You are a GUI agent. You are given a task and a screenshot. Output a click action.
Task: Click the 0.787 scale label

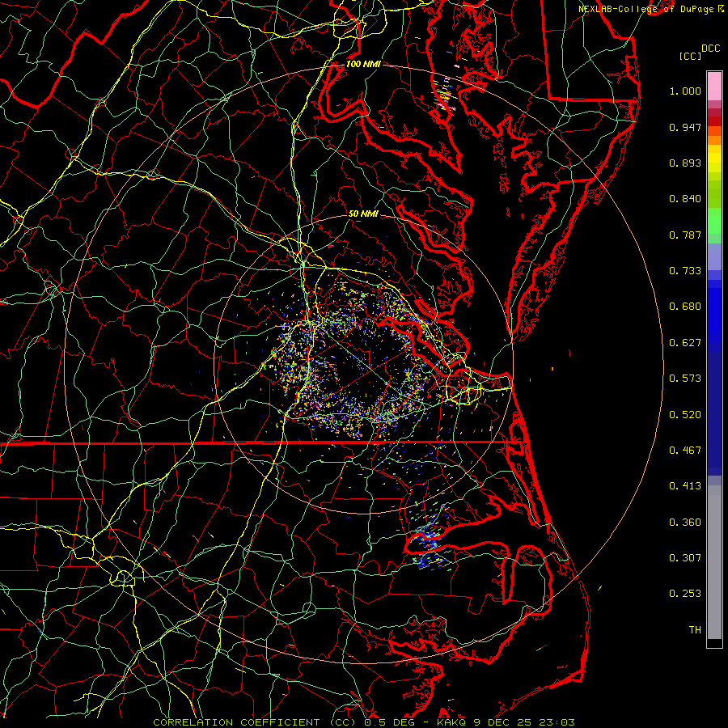tap(685, 235)
